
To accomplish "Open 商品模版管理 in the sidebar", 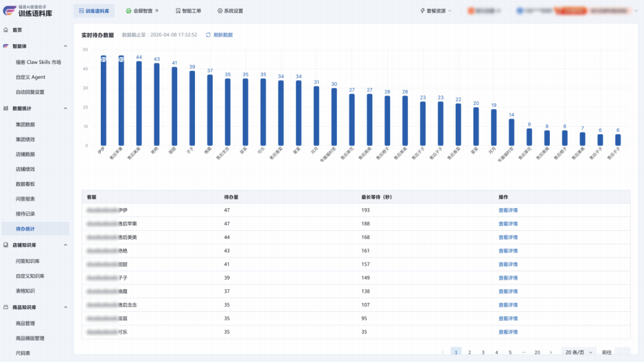I will coord(30,339).
